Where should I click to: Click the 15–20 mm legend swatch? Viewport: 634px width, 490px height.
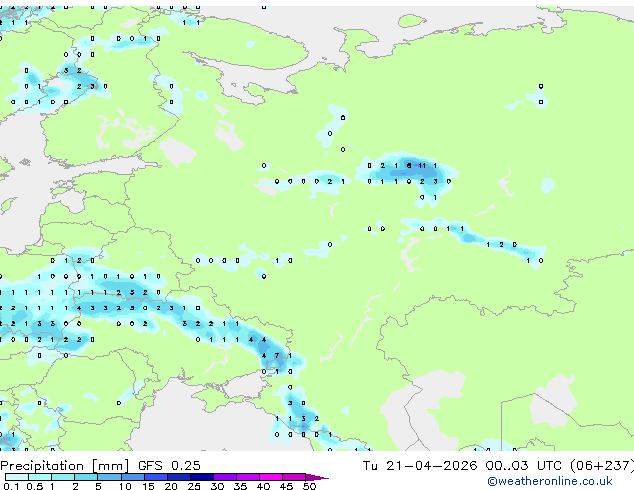[155, 477]
